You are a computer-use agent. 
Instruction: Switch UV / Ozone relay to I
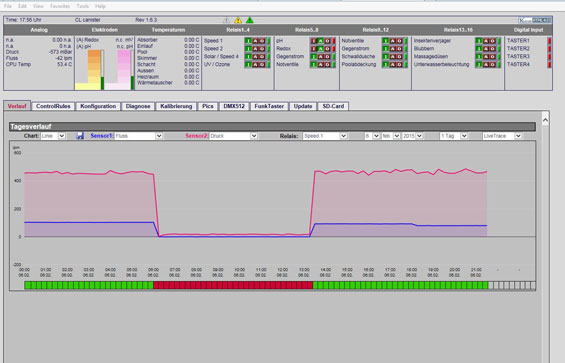248,65
